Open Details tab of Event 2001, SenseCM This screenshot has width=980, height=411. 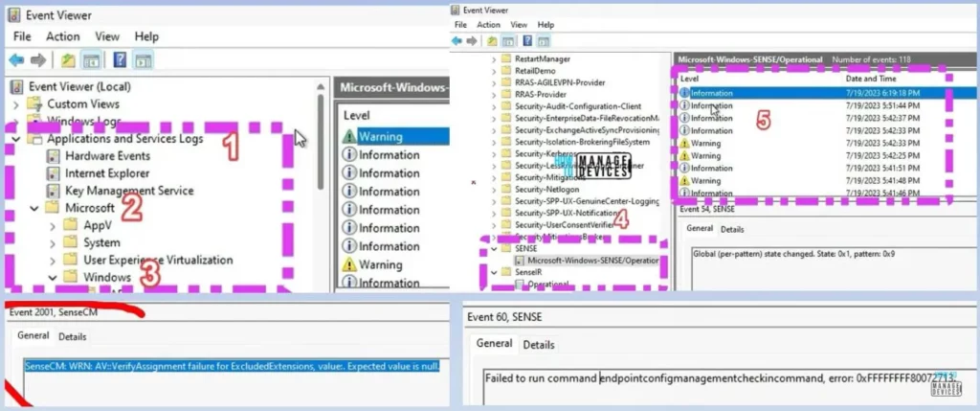pyautogui.click(x=72, y=336)
